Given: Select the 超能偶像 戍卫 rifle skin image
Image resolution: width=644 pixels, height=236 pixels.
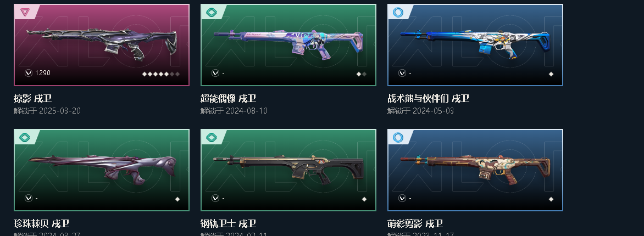Looking at the screenshot, I should 288,44.
